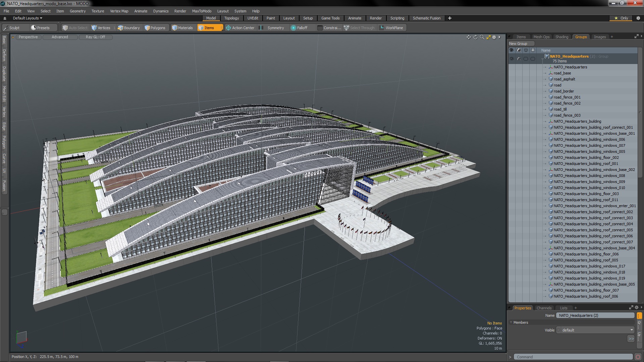644x362 pixels.
Task: Click the render-visibility camera column header
Action: click(519, 50)
